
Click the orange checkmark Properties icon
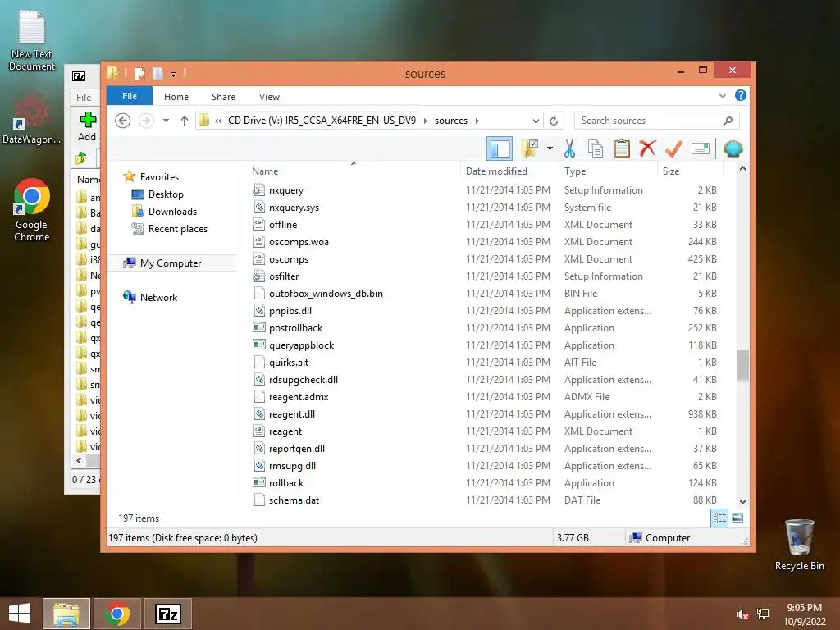[673, 148]
